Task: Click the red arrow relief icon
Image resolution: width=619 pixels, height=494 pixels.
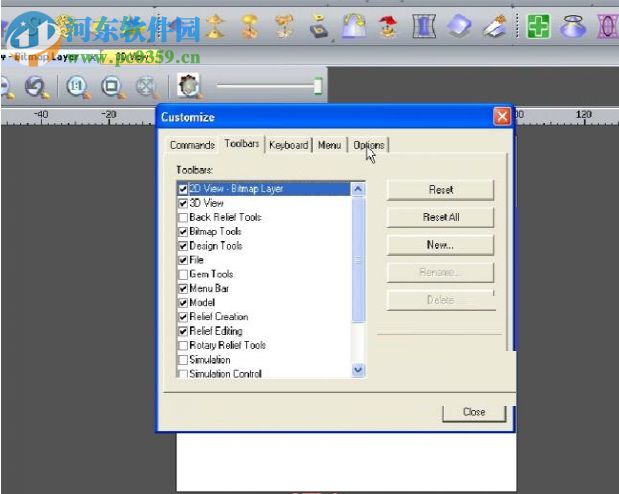Action: (388, 26)
